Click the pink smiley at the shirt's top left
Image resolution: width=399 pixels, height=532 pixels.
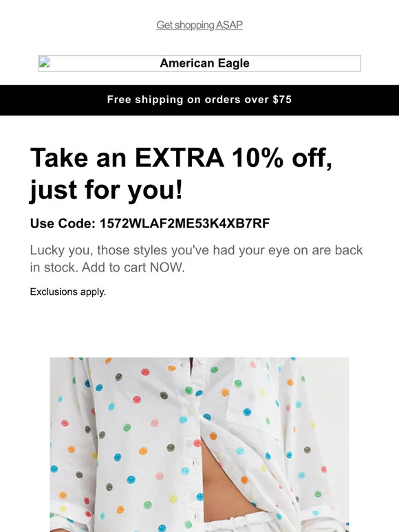pyautogui.click(x=145, y=372)
